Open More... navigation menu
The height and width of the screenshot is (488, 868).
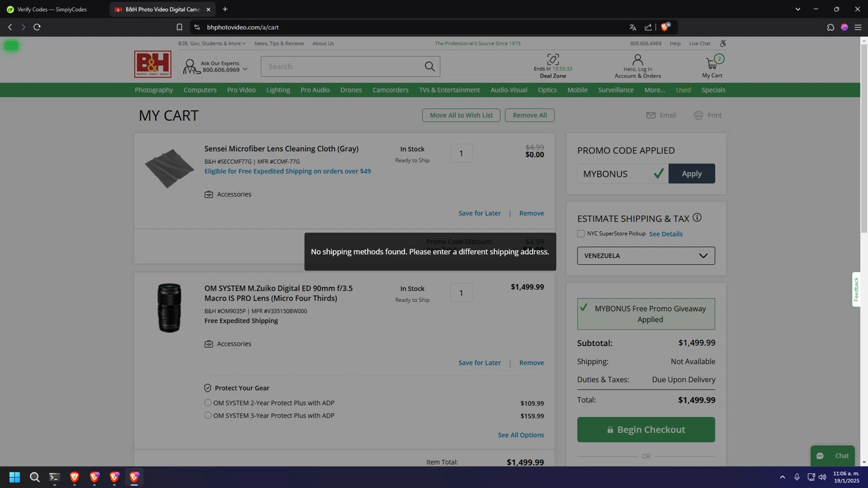654,90
